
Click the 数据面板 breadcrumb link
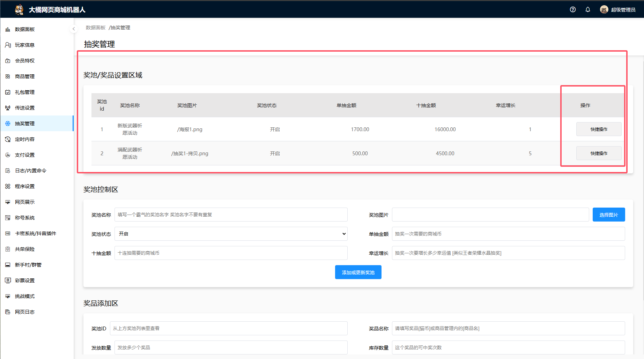tap(95, 28)
